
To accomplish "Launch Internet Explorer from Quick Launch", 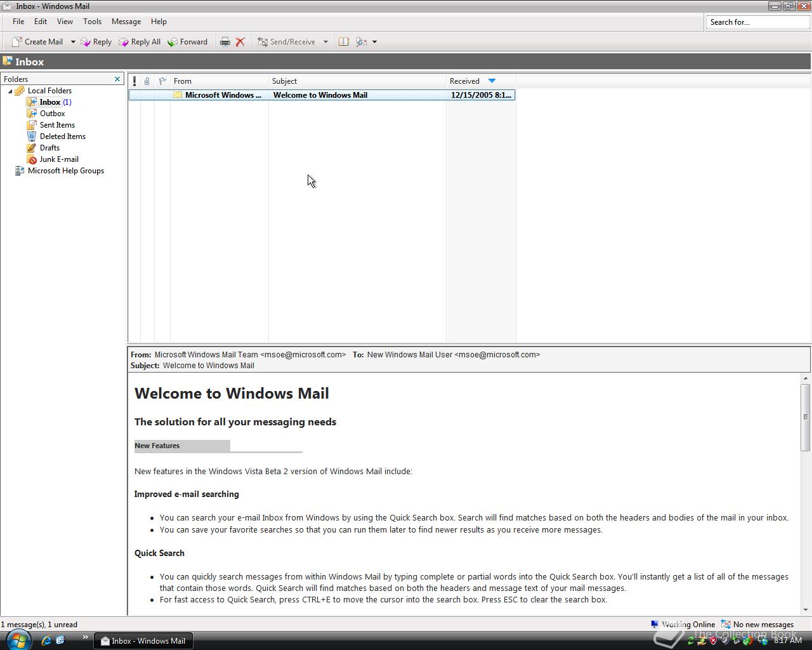I will click(46, 640).
